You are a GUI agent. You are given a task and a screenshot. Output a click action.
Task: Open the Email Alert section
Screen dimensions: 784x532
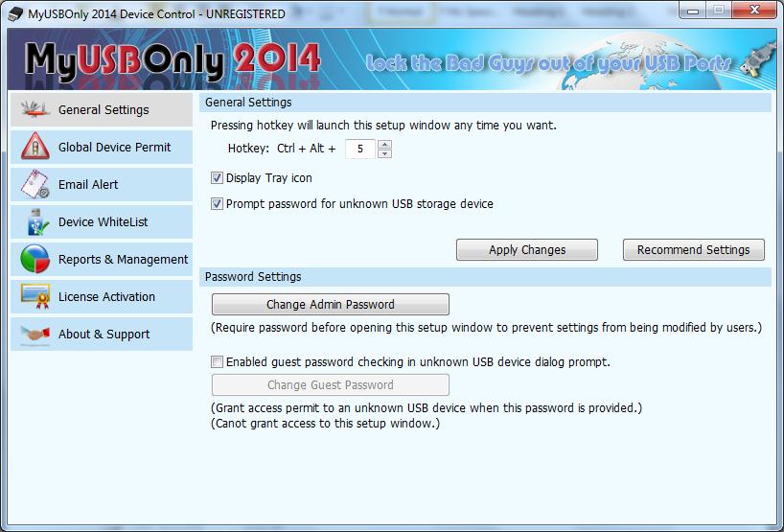pos(102,184)
